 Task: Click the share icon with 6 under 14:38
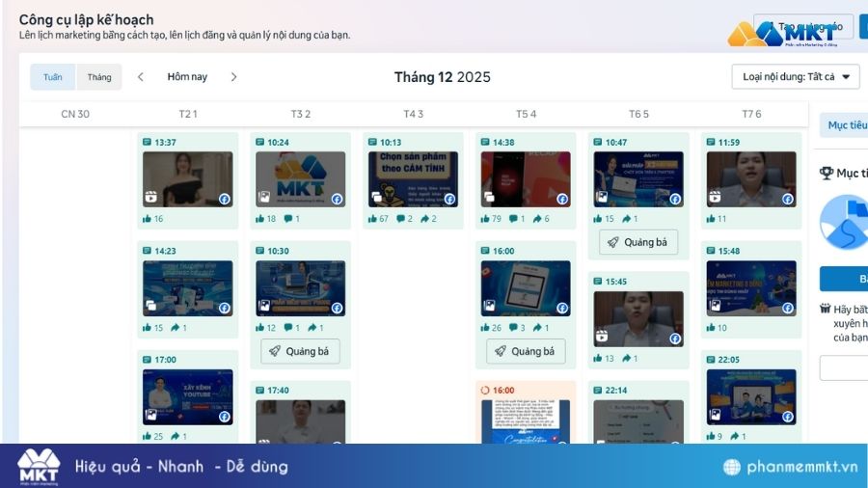click(537, 219)
